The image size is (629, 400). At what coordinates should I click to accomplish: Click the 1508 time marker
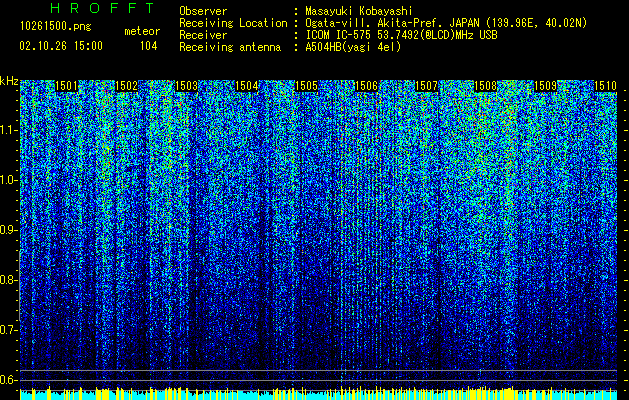pos(486,86)
